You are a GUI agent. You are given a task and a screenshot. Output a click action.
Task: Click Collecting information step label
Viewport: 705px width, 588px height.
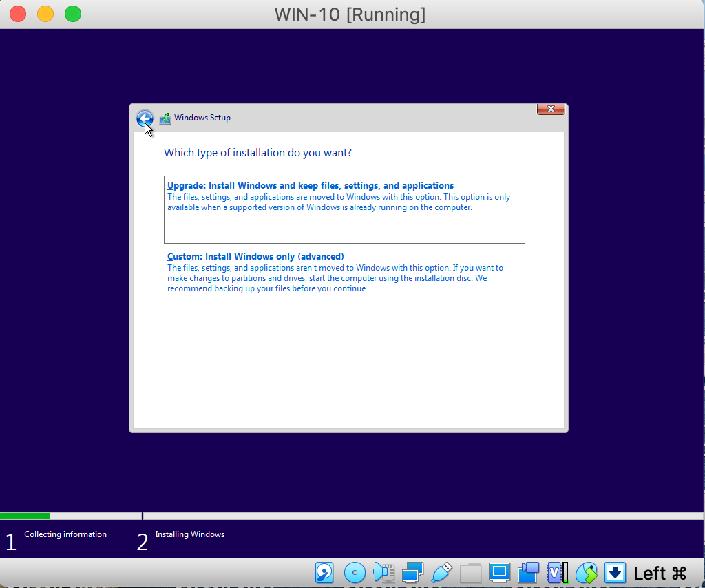click(x=65, y=534)
